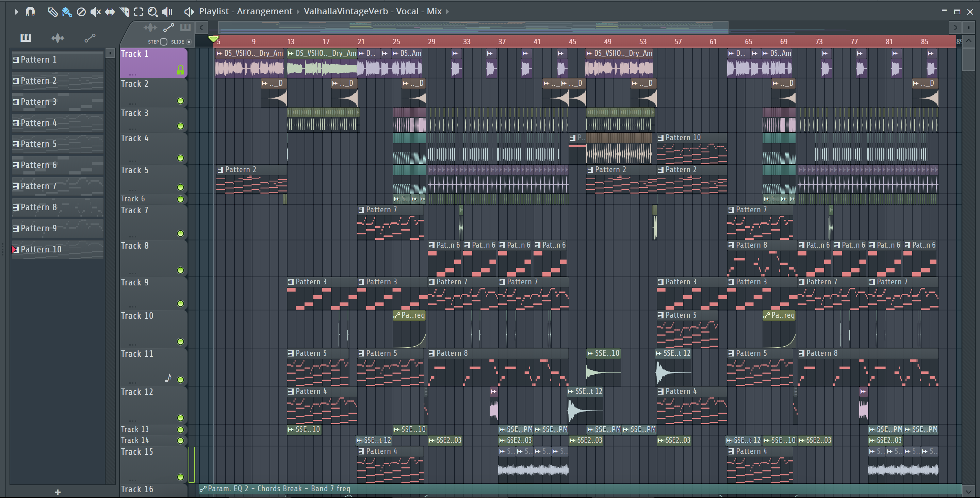Click the note icon on Track 11
Image resolution: width=980 pixels, height=498 pixels.
(168, 378)
